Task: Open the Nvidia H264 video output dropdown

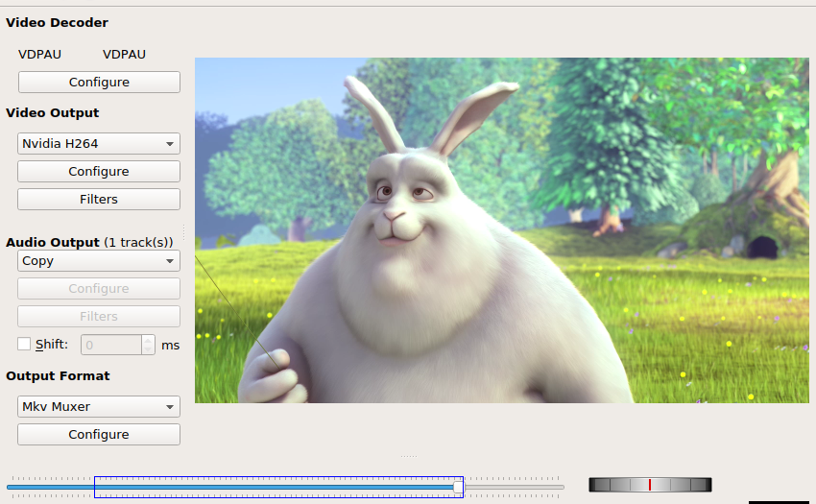Action: [x=99, y=144]
